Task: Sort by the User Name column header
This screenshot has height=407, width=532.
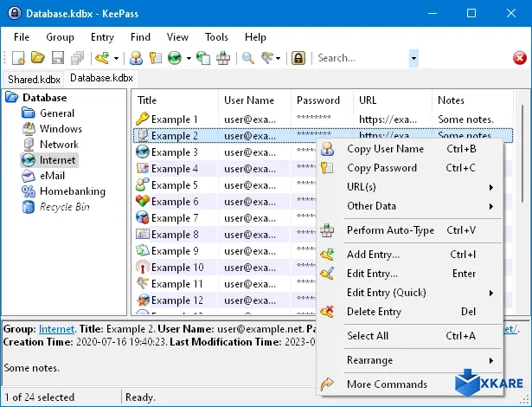Action: (254, 100)
